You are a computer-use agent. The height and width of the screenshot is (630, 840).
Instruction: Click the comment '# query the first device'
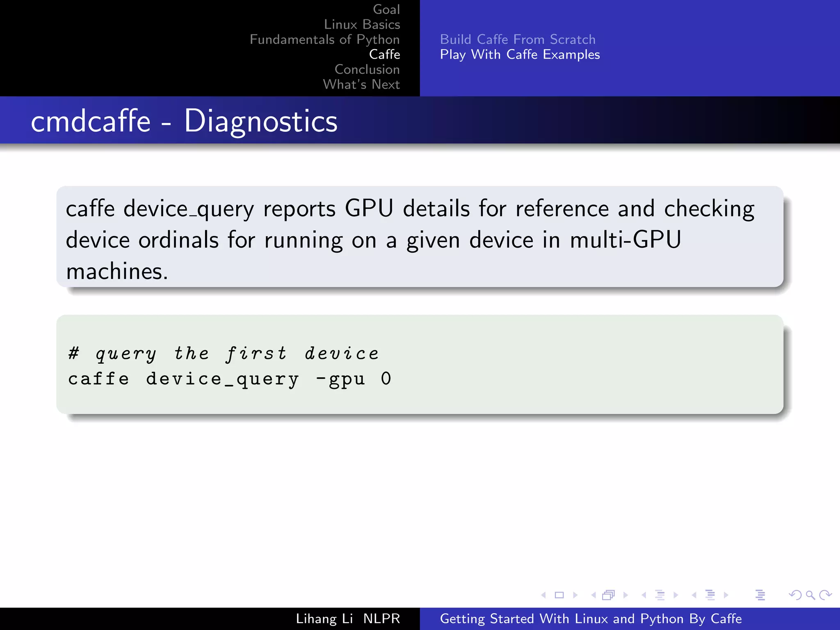224,354
